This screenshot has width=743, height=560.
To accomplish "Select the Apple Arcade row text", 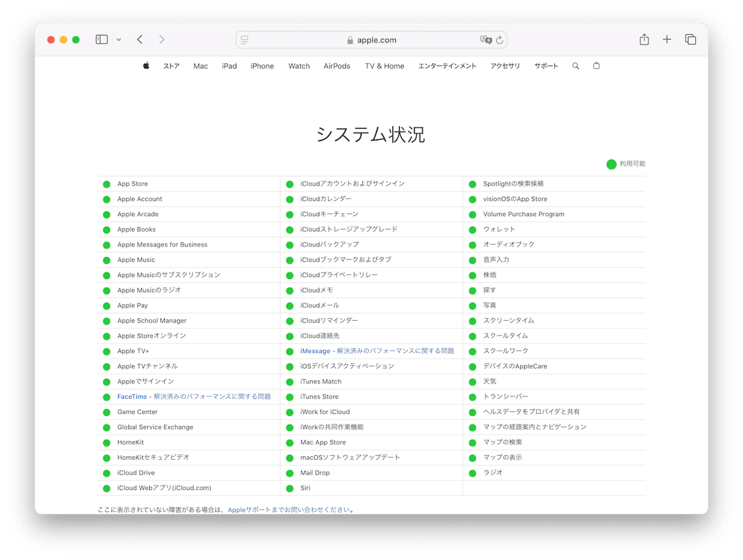I will click(138, 214).
